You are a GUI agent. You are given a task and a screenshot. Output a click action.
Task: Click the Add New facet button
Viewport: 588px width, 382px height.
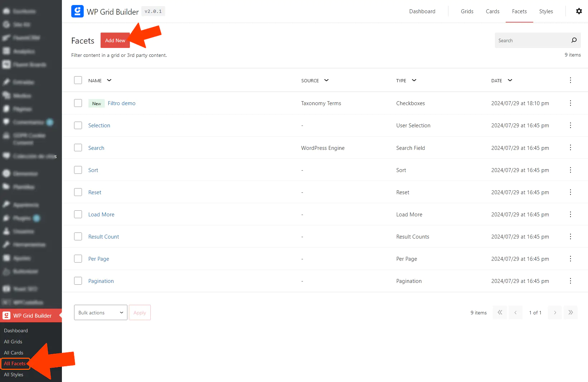click(115, 40)
